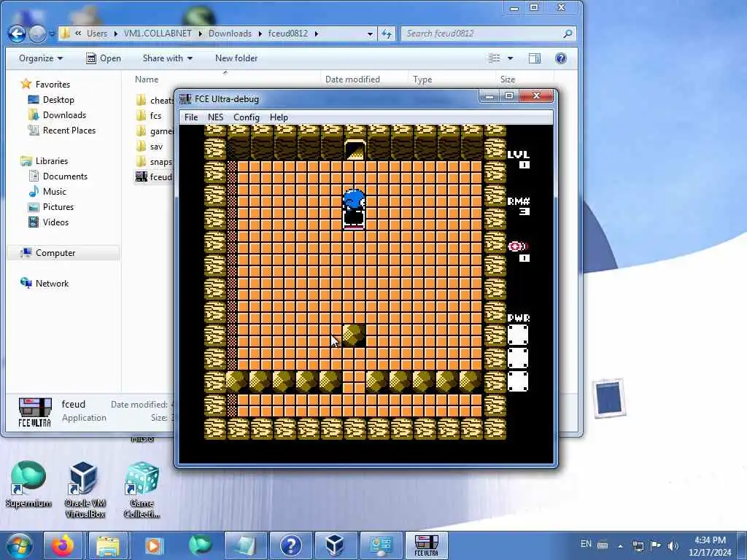Click the FCE Ultra title bar icon
Viewport: 747px width, 560px height.
click(185, 99)
